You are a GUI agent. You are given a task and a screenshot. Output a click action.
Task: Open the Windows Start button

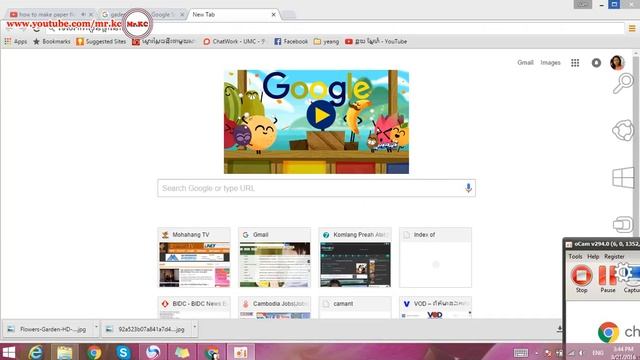pos(8,352)
